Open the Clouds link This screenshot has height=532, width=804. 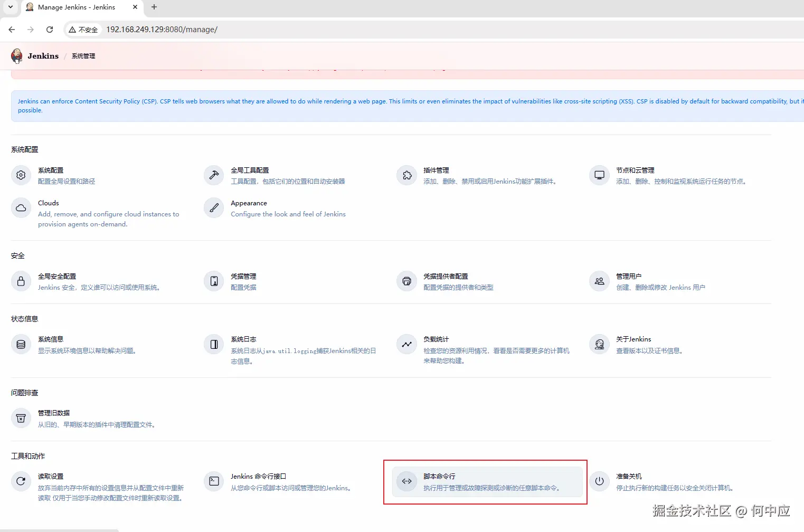(49, 203)
